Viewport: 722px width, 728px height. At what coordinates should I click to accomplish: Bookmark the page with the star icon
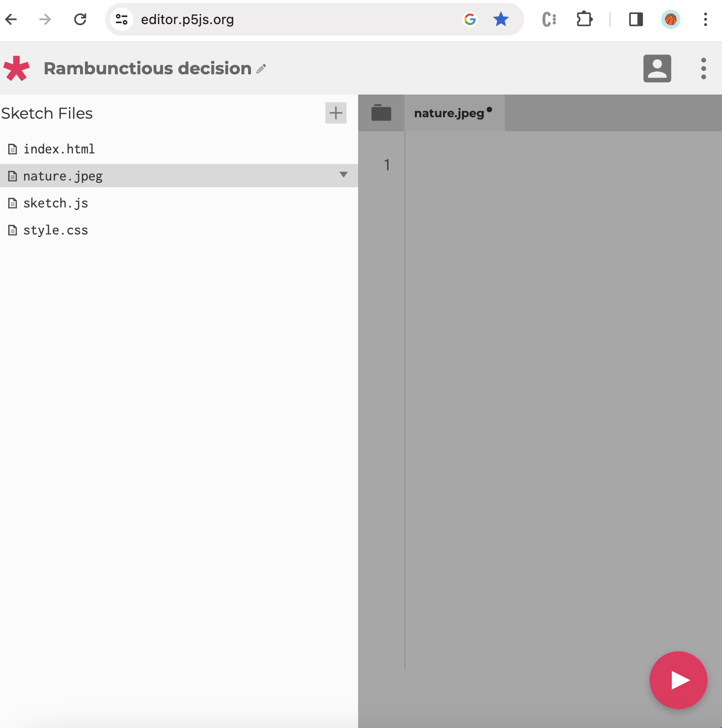tap(500, 19)
